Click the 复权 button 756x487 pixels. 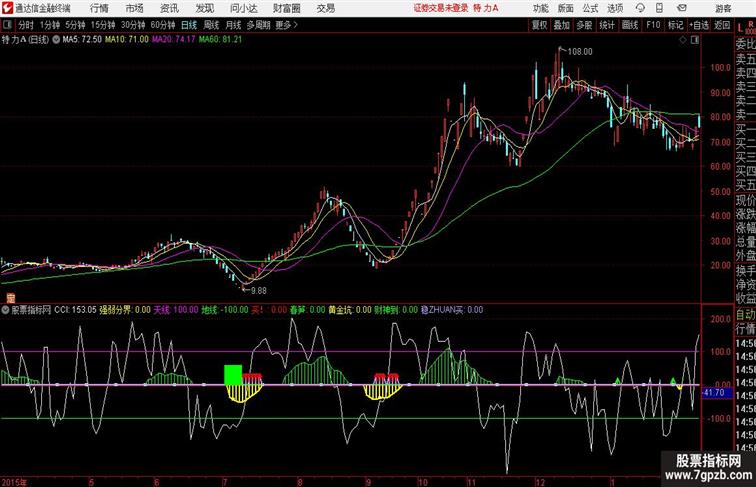[539, 25]
